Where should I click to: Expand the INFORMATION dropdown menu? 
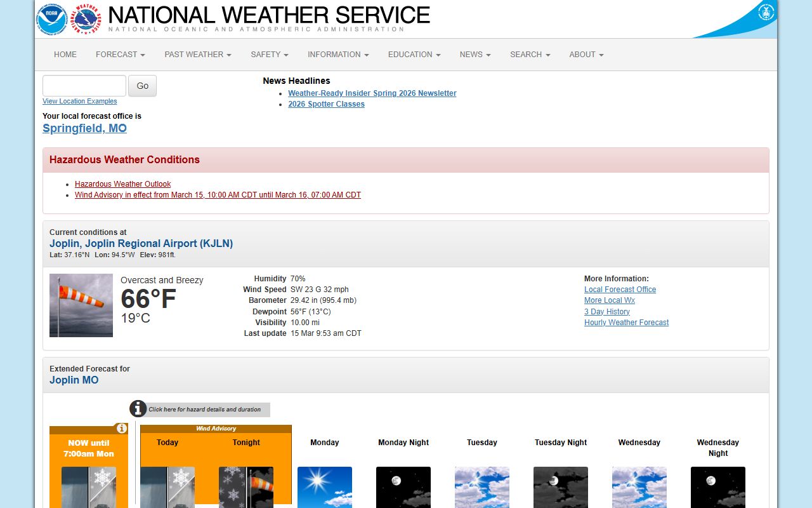(338, 55)
